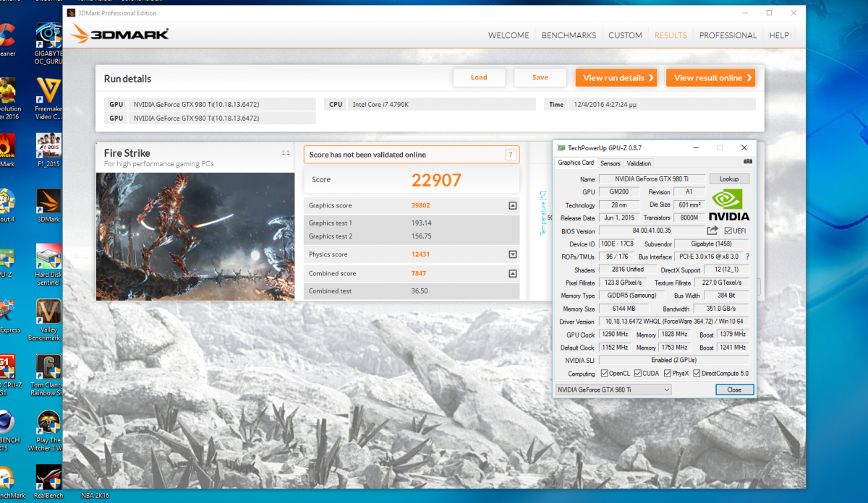
Task: Click the Save button in Run details
Action: [x=540, y=77]
